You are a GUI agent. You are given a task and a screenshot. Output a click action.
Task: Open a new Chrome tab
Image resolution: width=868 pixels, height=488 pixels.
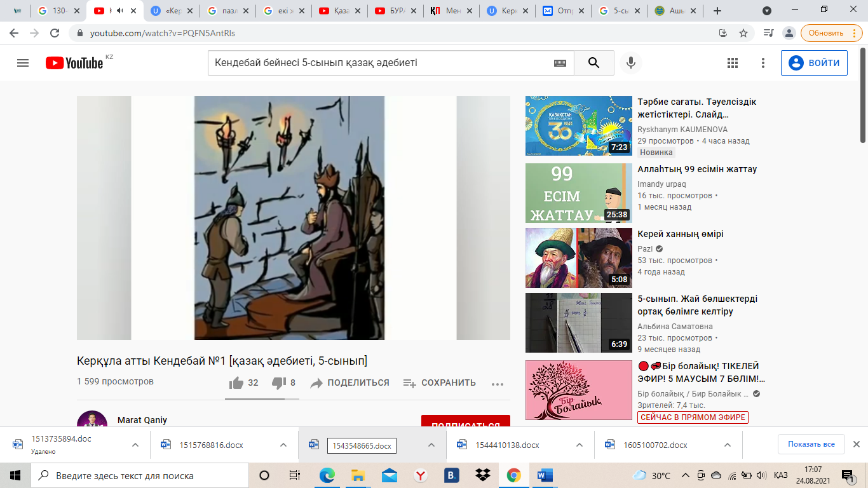pyautogui.click(x=717, y=11)
